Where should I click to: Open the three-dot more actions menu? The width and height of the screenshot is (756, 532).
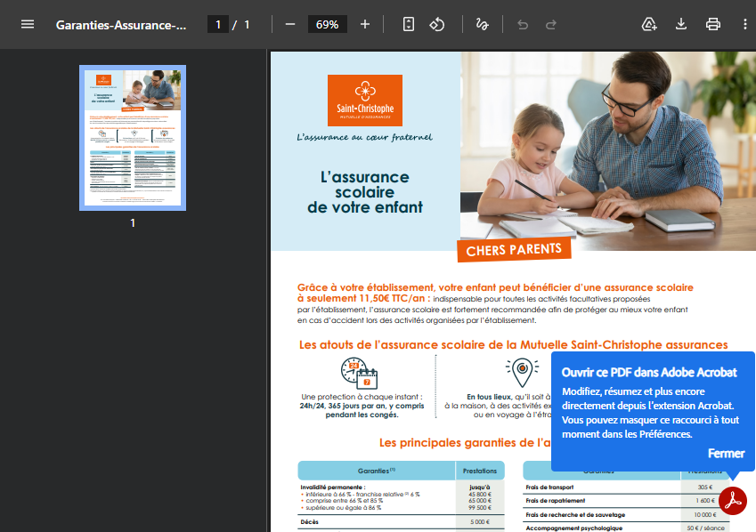745,24
